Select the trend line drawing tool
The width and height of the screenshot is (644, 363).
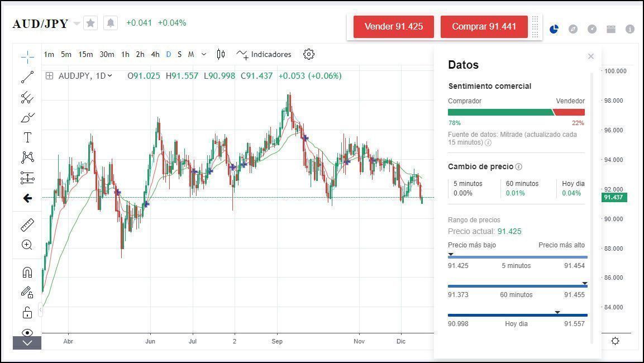tap(27, 77)
